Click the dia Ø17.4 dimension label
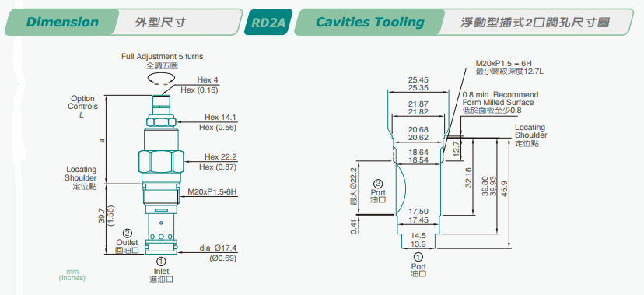644x295 pixels. 218,248
